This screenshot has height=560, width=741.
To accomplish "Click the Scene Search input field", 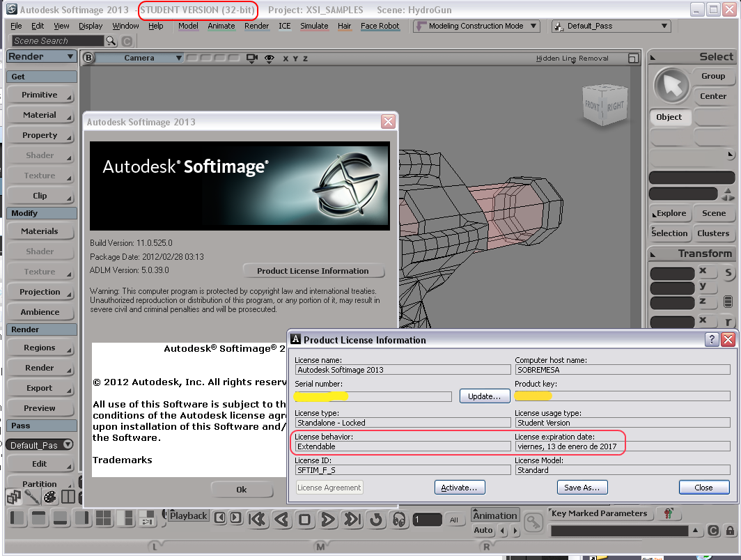I will point(56,41).
